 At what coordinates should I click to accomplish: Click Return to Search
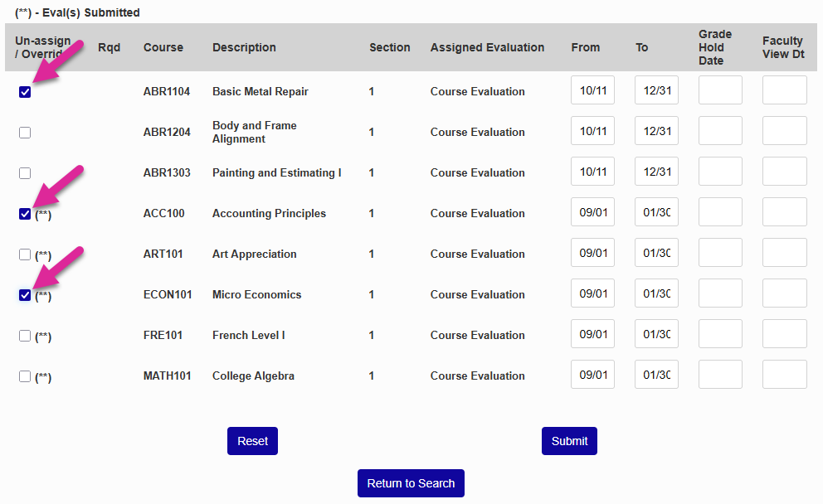411,483
